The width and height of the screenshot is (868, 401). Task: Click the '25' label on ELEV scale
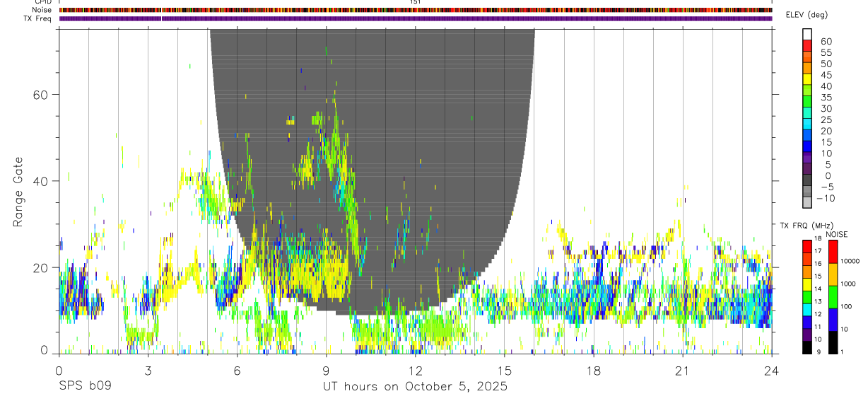click(x=826, y=120)
